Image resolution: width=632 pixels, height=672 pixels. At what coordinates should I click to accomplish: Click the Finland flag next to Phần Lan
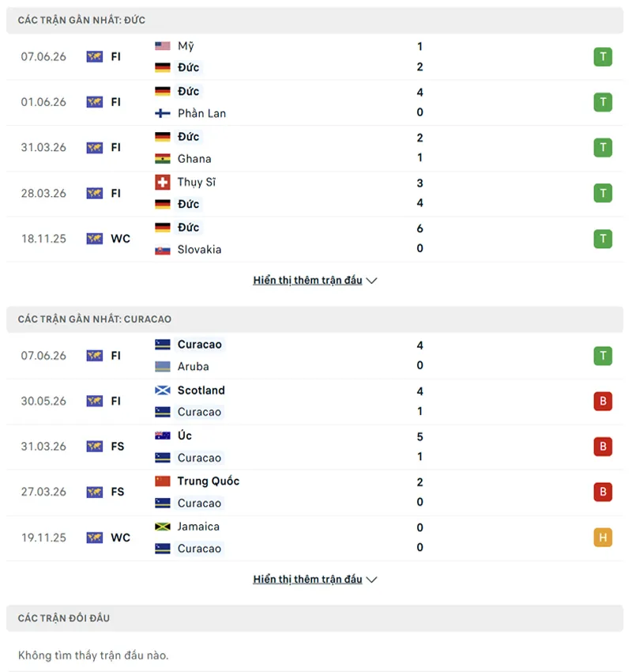pyautogui.click(x=162, y=113)
